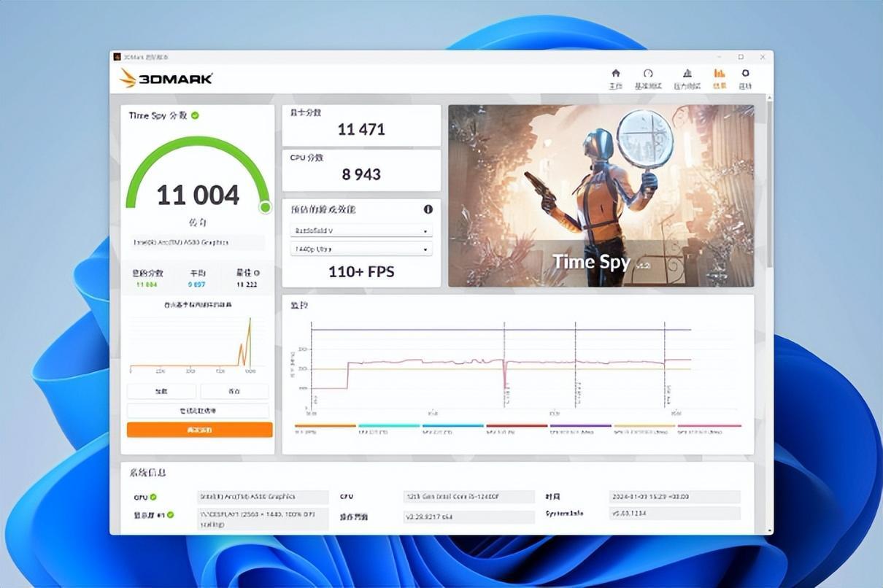Viewport: 883px width, 588px height.
Task: Go to the 主页 (Home) tab
Action: pos(615,79)
